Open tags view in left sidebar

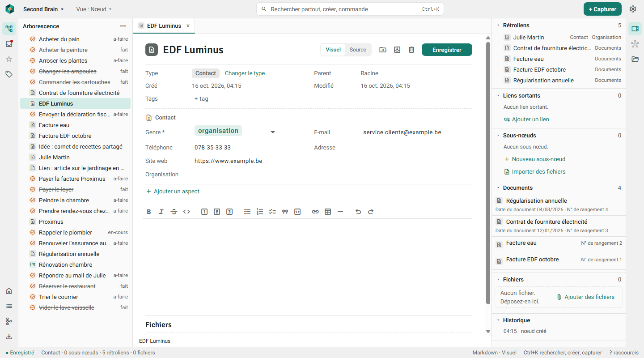coord(9,74)
